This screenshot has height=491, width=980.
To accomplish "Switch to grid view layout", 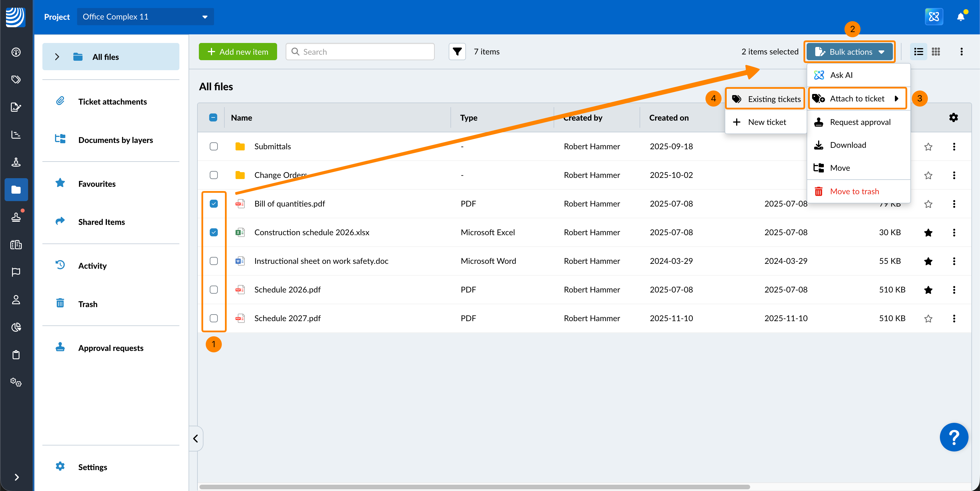I will (936, 52).
